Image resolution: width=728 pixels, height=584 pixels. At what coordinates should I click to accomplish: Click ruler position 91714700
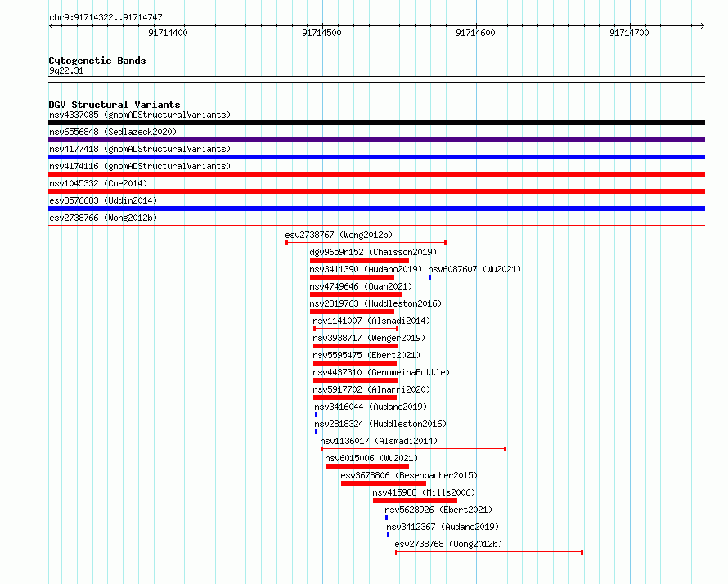(x=629, y=33)
